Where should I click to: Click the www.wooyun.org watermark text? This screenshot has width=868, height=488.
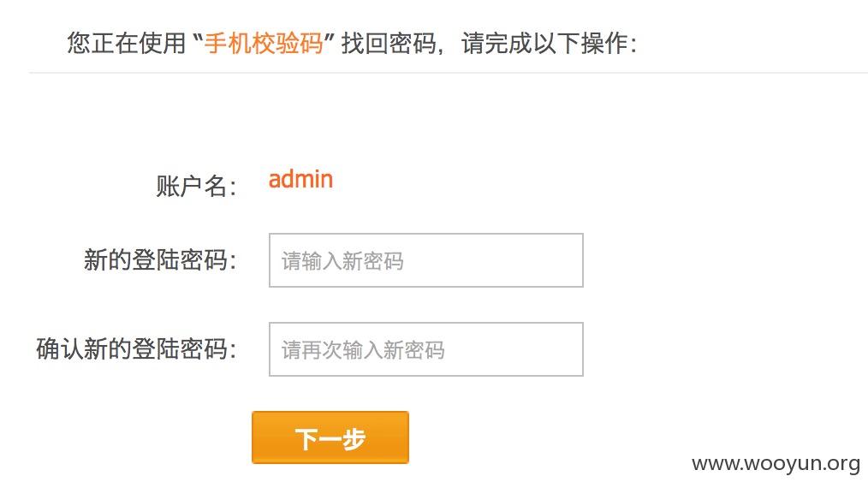tap(776, 464)
